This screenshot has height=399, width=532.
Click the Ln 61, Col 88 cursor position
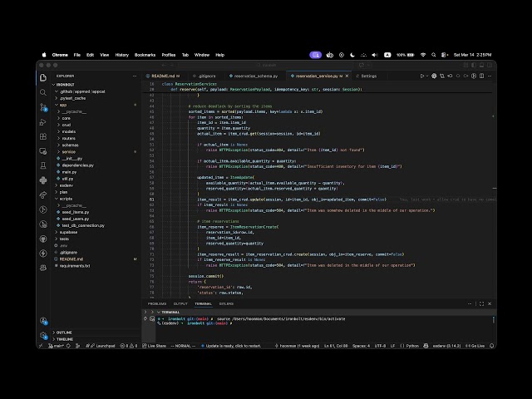[x=336, y=346]
